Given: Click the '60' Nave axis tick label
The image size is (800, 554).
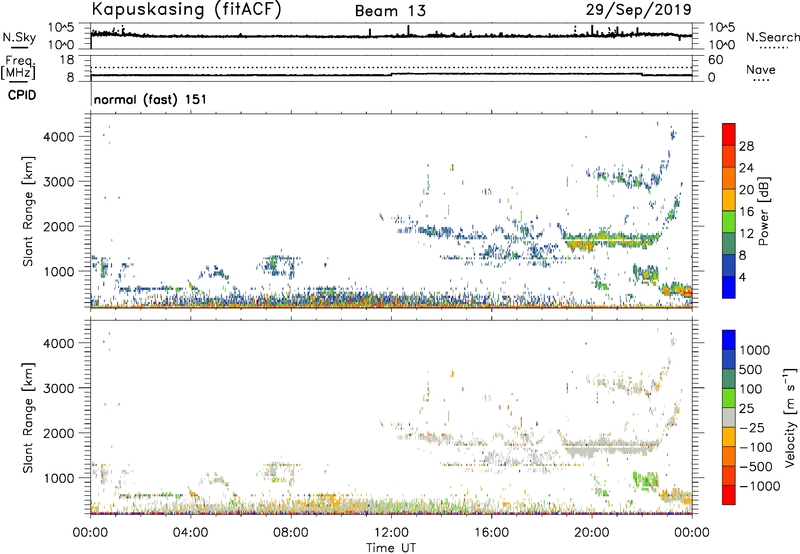Looking at the screenshot, I should (715, 60).
